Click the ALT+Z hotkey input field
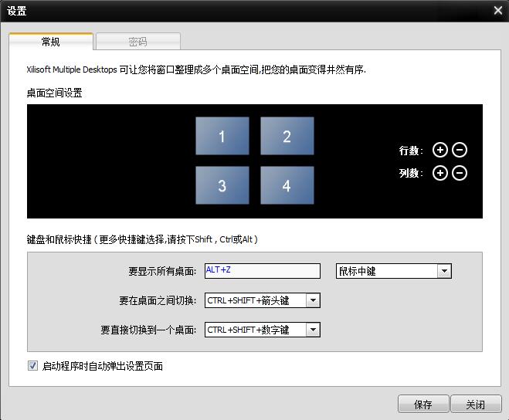509x420 pixels. point(262,271)
